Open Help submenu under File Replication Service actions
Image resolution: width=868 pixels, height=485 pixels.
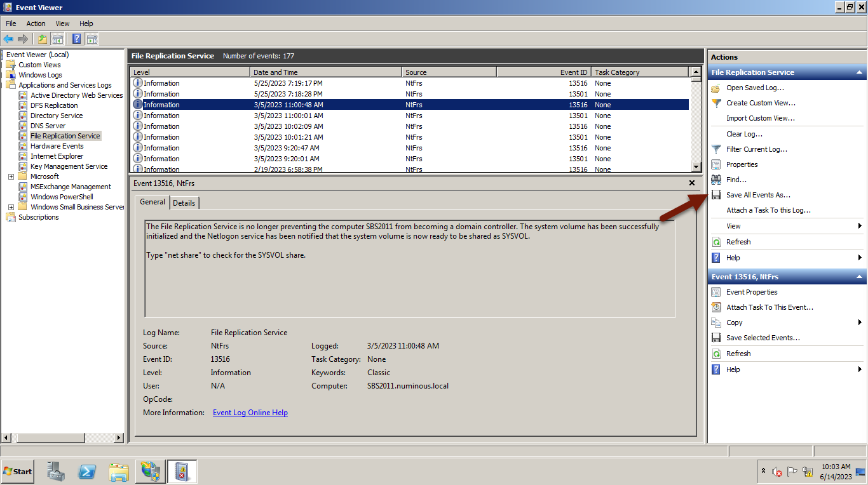pos(787,258)
